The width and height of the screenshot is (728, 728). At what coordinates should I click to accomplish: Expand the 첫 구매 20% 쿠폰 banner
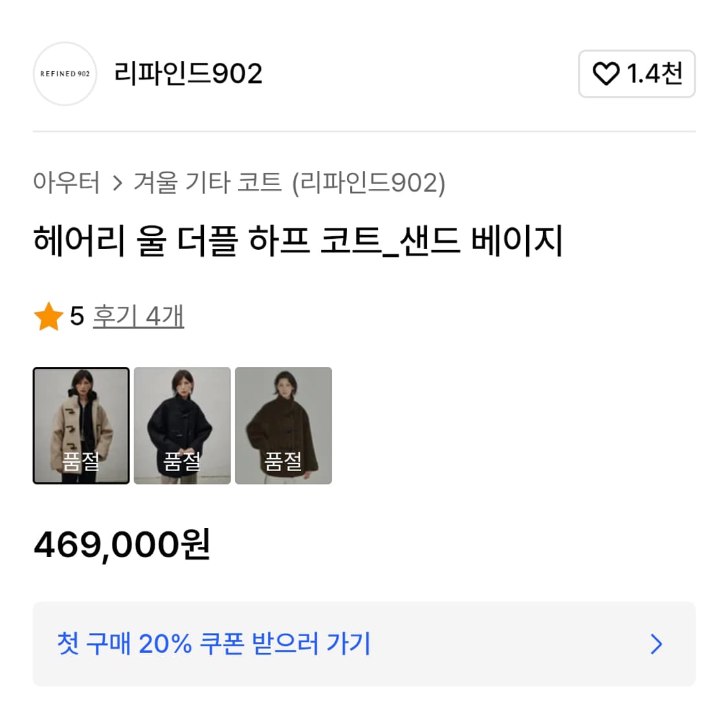[364, 643]
